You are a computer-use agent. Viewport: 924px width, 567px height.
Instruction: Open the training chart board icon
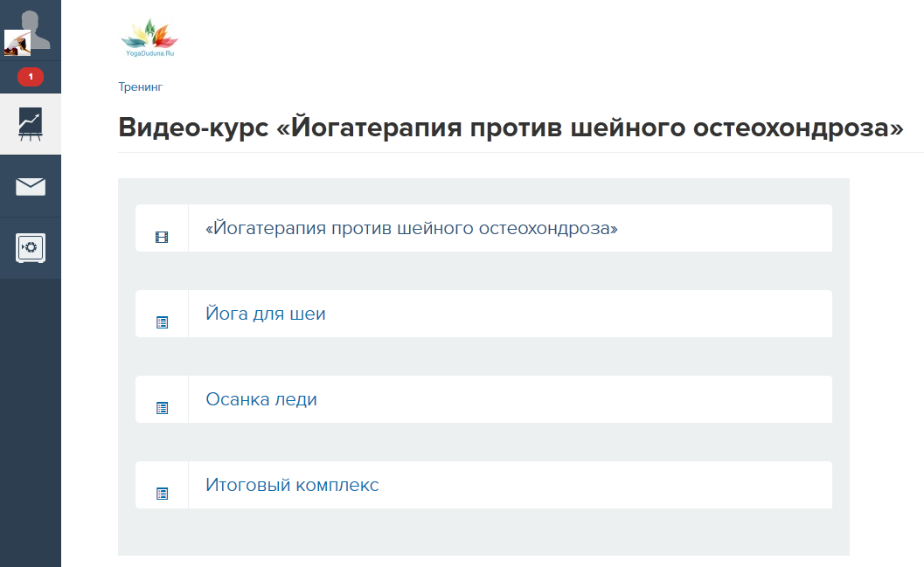(31, 124)
